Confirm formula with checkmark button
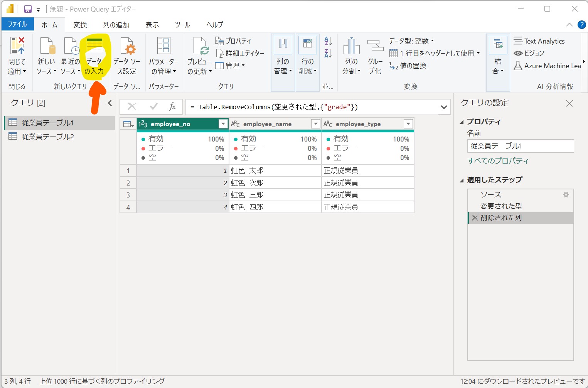The height and width of the screenshot is (388, 588). tap(154, 106)
